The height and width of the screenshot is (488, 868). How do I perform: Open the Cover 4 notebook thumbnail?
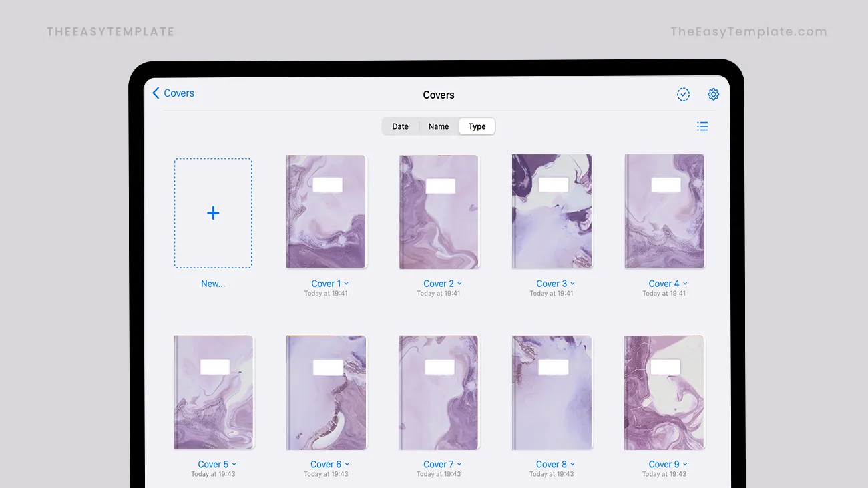pyautogui.click(x=664, y=212)
